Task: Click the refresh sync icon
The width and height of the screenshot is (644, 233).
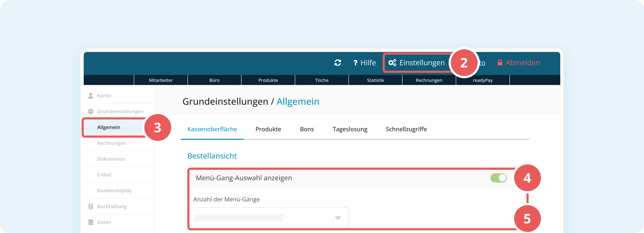Action: (x=338, y=63)
